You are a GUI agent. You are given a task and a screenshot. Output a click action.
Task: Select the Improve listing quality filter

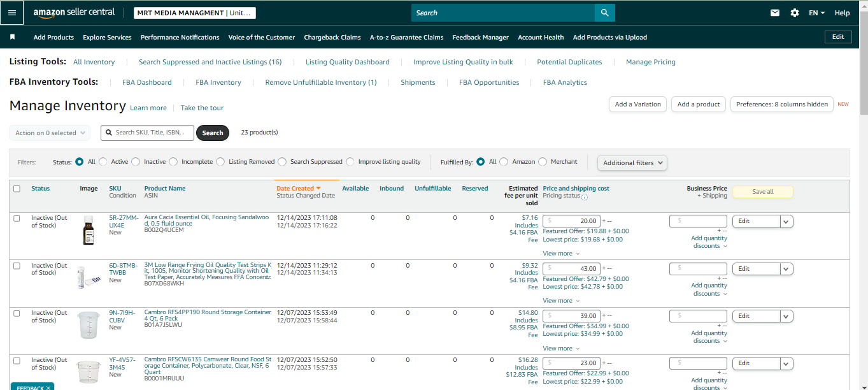pyautogui.click(x=350, y=162)
